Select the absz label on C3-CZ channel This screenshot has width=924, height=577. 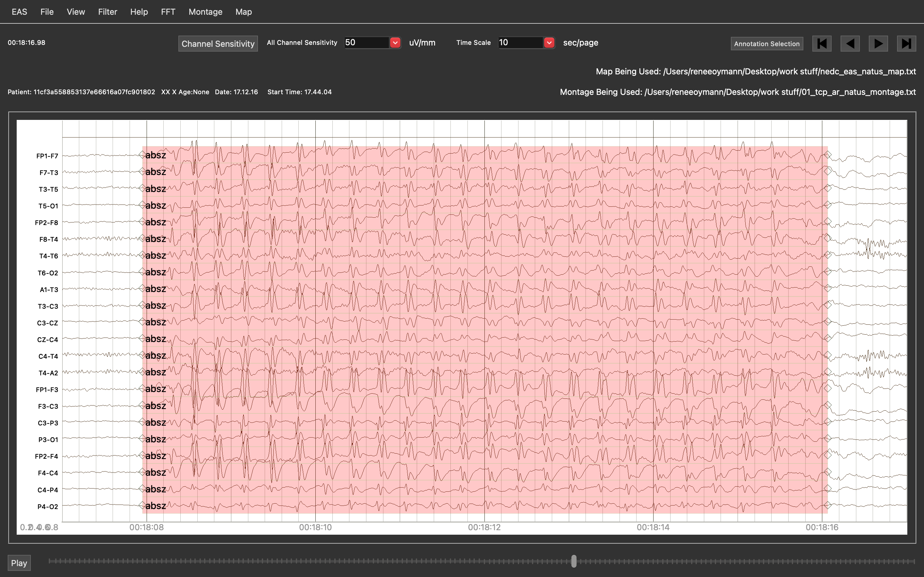click(156, 322)
